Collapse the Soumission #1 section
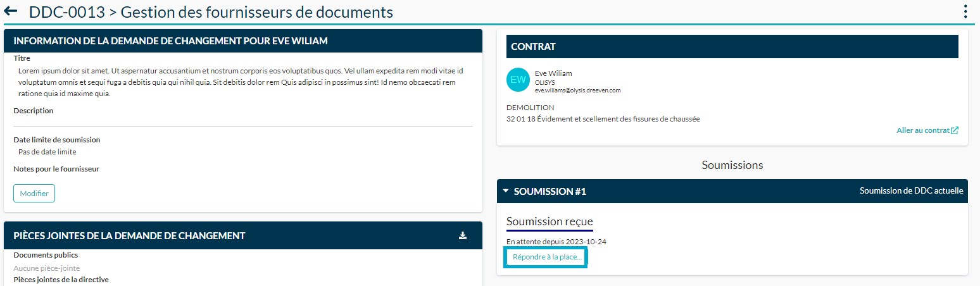Image resolution: width=980 pixels, height=286 pixels. pyautogui.click(x=506, y=190)
